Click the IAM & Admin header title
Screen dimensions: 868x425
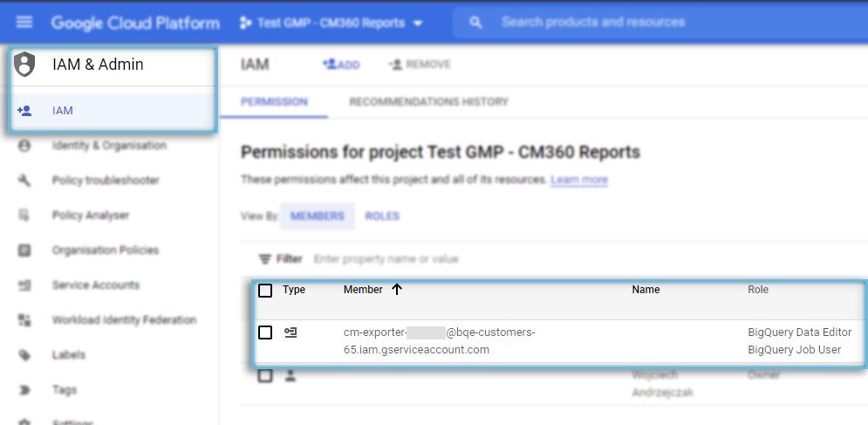click(98, 65)
